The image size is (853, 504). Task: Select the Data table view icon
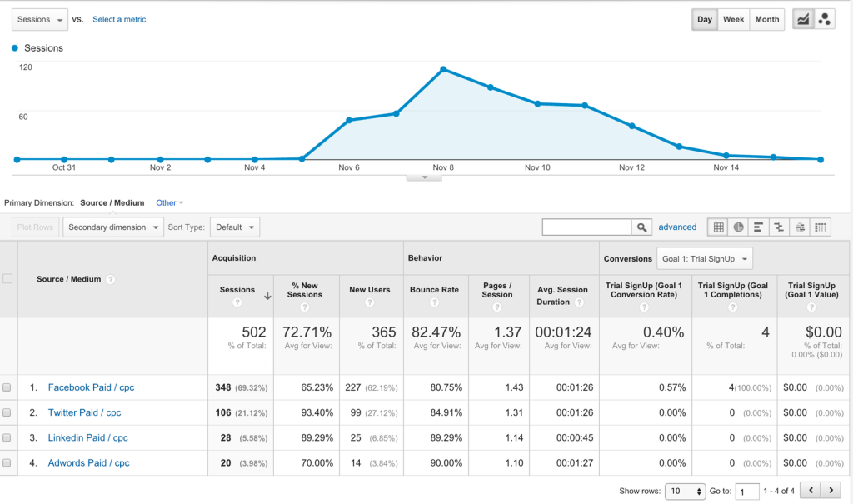718,227
